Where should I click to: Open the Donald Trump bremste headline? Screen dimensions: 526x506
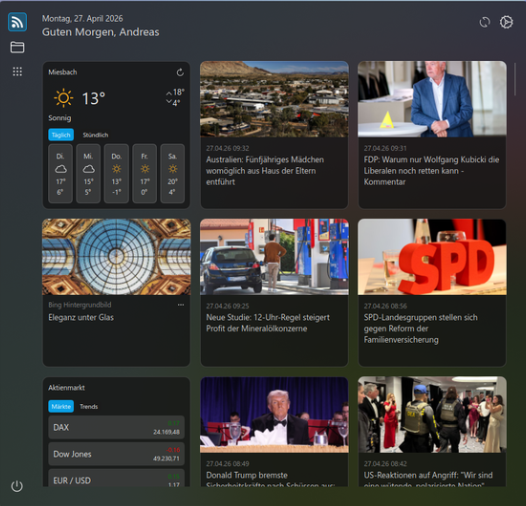(270, 480)
